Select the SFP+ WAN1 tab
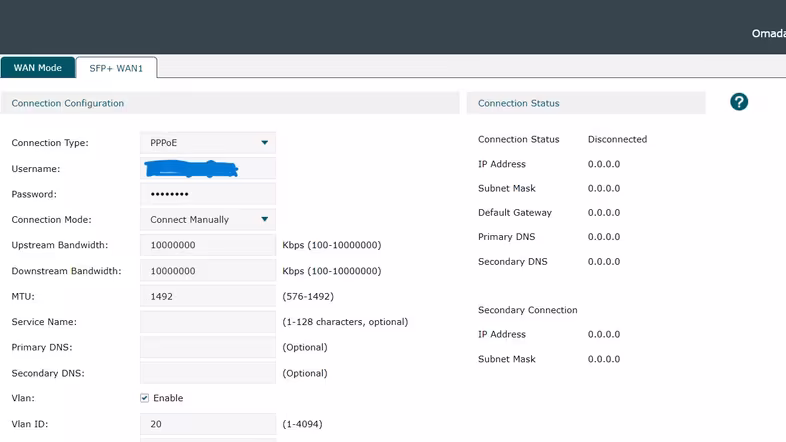 pos(116,68)
